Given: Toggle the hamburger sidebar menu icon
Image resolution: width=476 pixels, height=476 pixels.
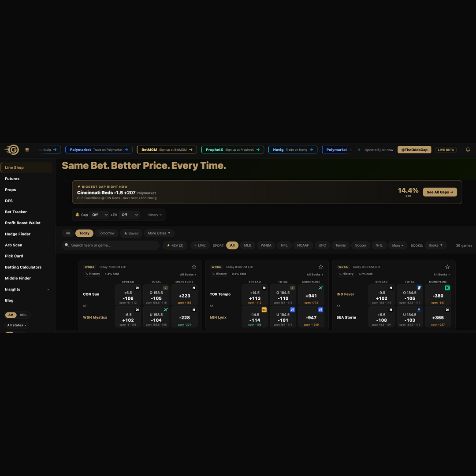Looking at the screenshot, I should 27,150.
